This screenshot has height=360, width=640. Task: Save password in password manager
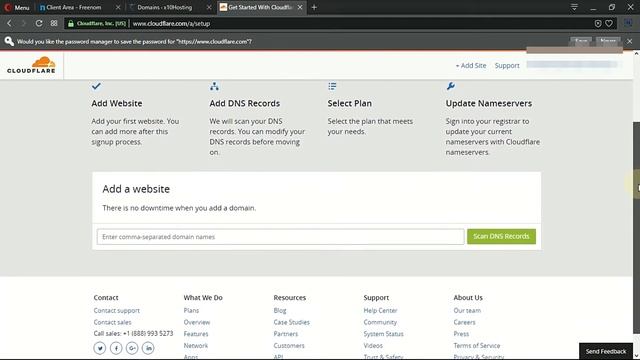tap(581, 41)
